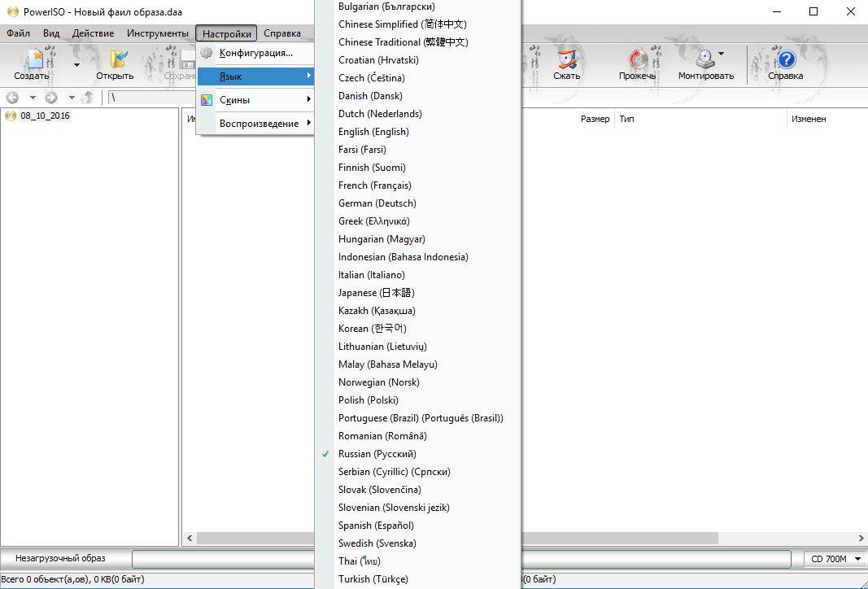Open the Файл menu
The width and height of the screenshot is (868, 589).
pos(18,33)
